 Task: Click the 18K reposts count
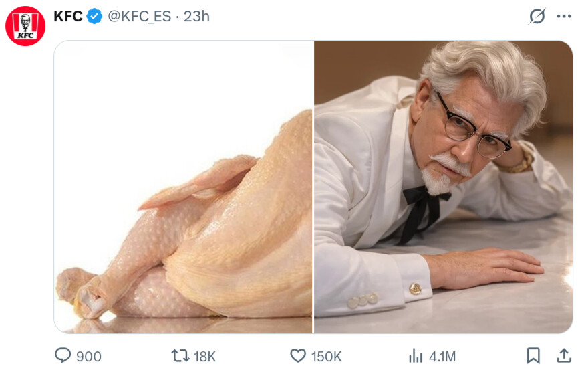tap(204, 356)
